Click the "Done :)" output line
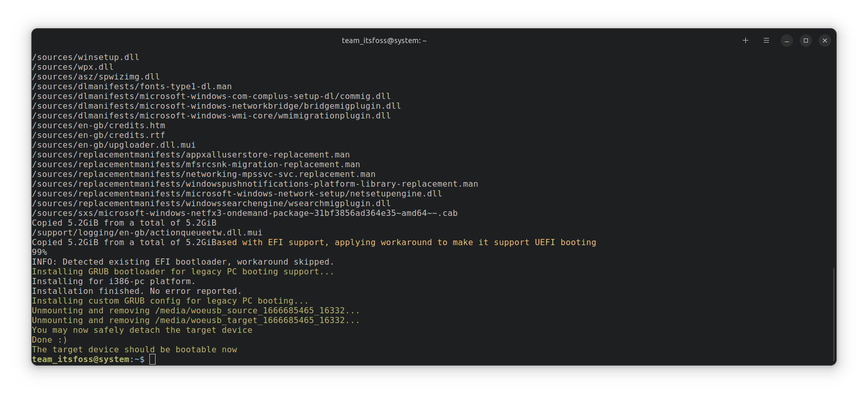Screen dimensions: 868x400 coord(49,340)
